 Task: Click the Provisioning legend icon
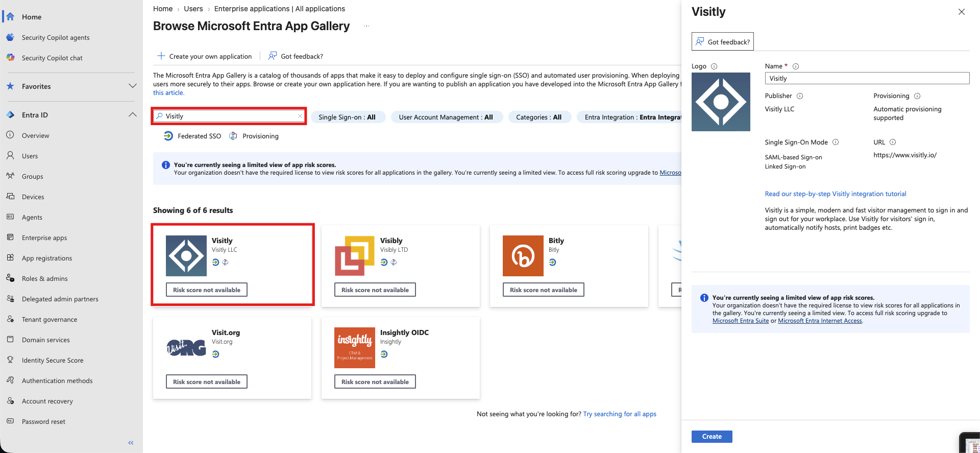tap(233, 136)
